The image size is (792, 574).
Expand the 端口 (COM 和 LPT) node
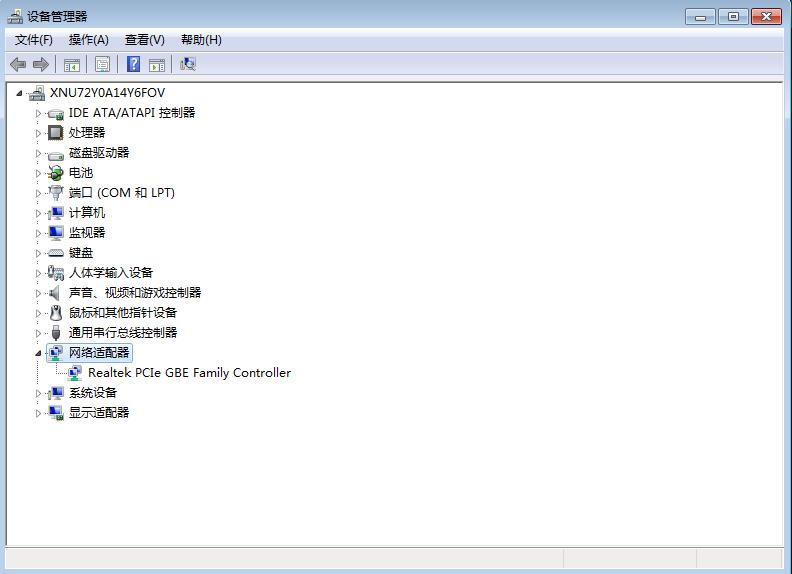pyautogui.click(x=38, y=193)
